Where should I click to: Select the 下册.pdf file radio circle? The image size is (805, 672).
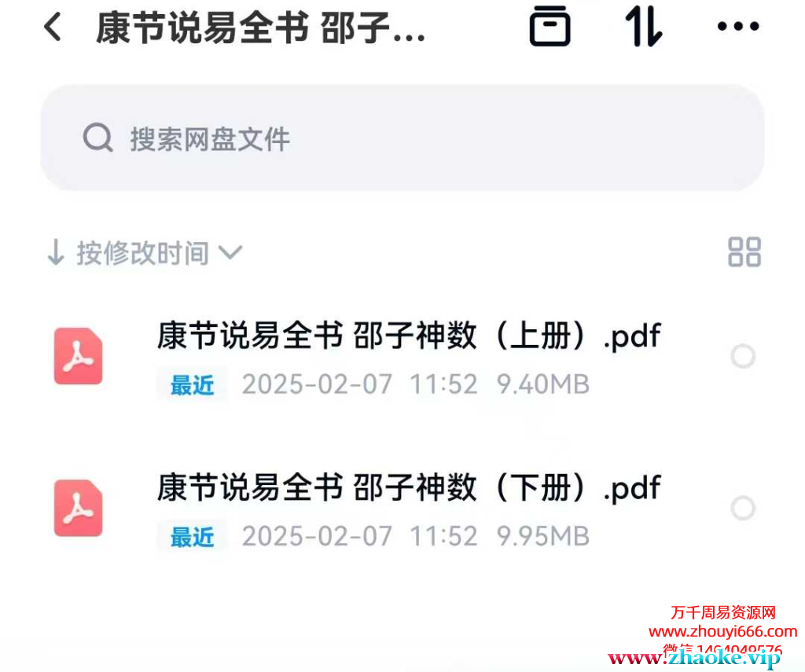coord(743,508)
